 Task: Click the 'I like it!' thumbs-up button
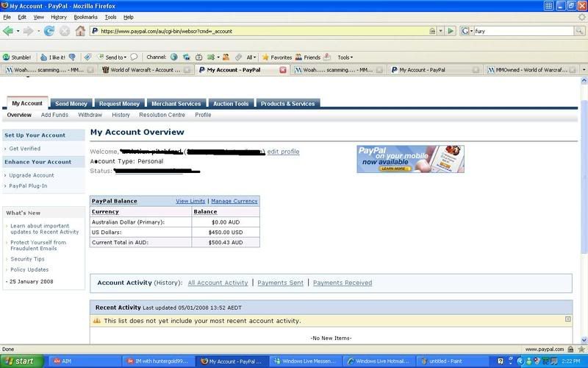click(x=53, y=57)
